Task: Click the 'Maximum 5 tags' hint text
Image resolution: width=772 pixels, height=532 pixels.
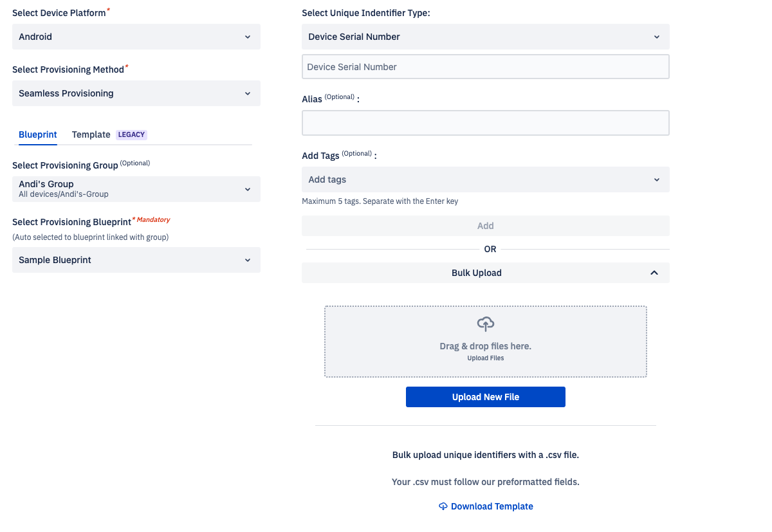Action: click(380, 201)
